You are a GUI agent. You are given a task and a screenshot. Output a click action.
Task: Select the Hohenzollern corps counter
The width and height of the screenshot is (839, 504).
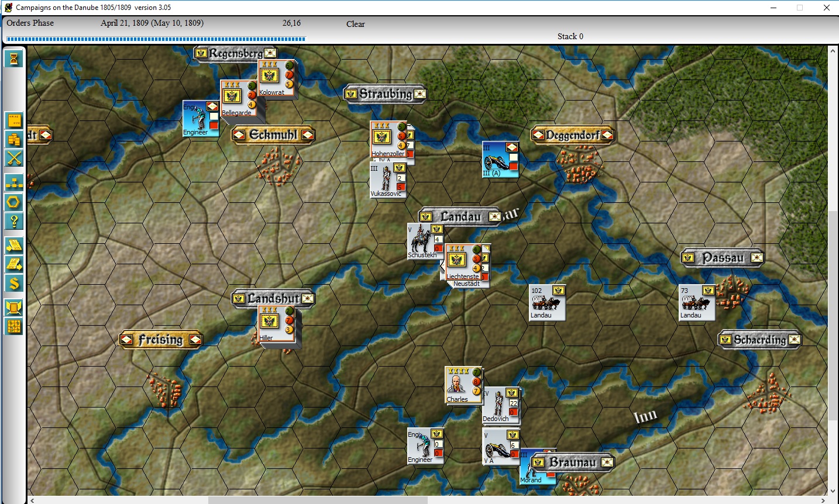point(388,139)
